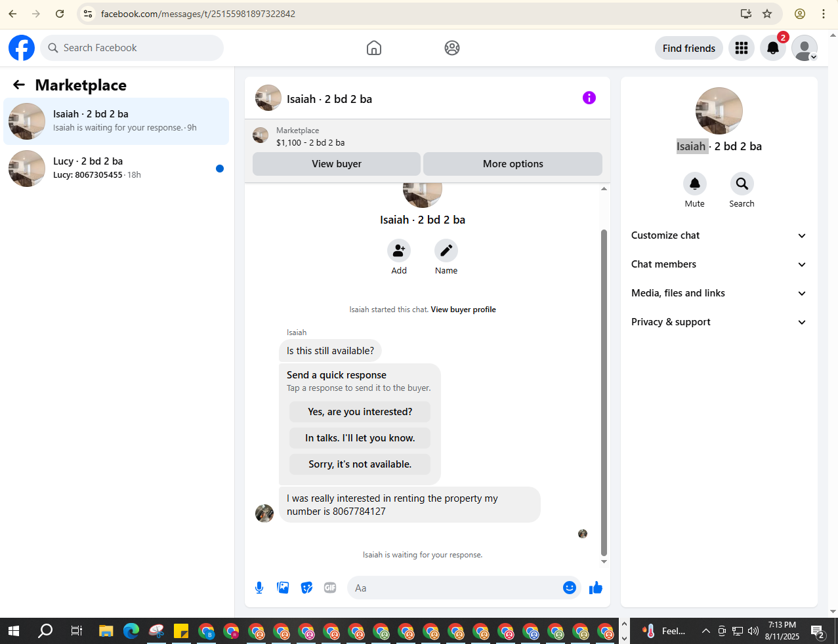Click the browser profile icon

pos(800,14)
